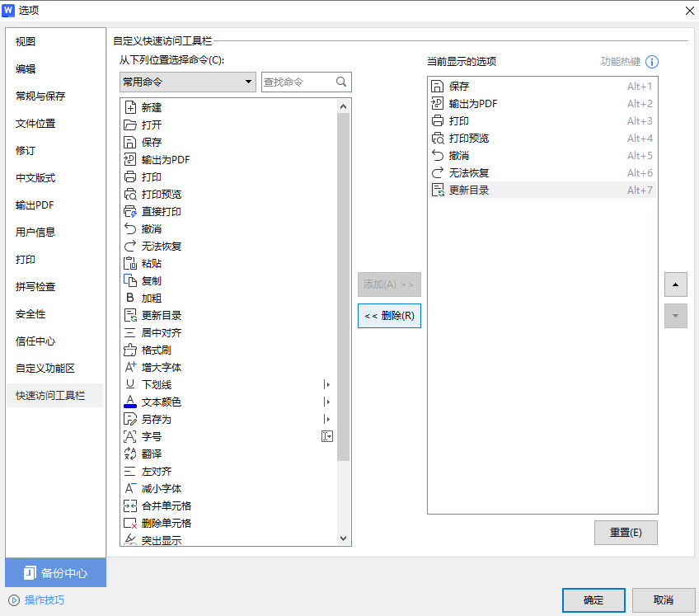699x616 pixels.
Task: Select the 加粗 bold command icon
Action: pyautogui.click(x=130, y=298)
